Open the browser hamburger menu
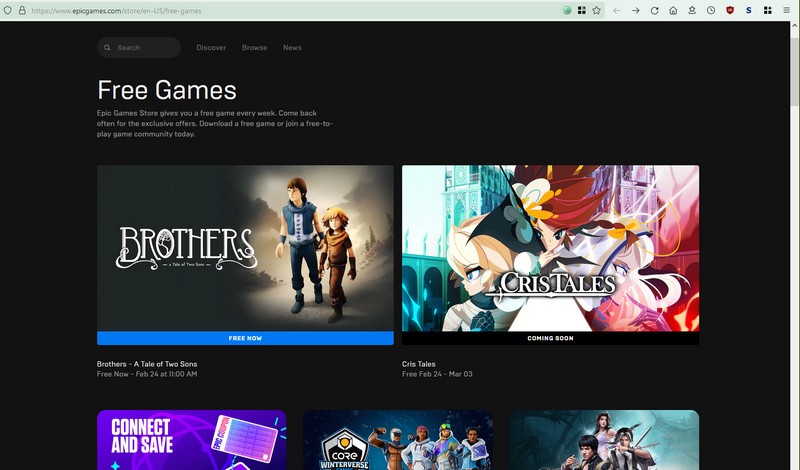The image size is (800, 470). pos(787,10)
